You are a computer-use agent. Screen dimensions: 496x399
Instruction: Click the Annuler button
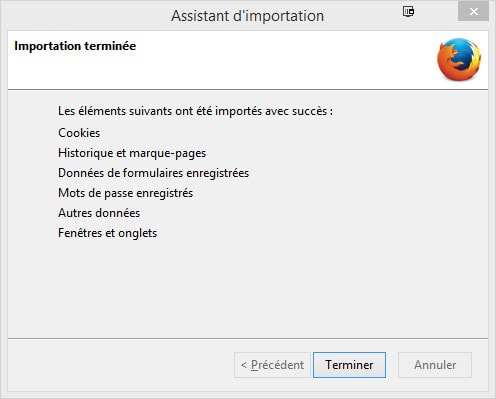435,365
